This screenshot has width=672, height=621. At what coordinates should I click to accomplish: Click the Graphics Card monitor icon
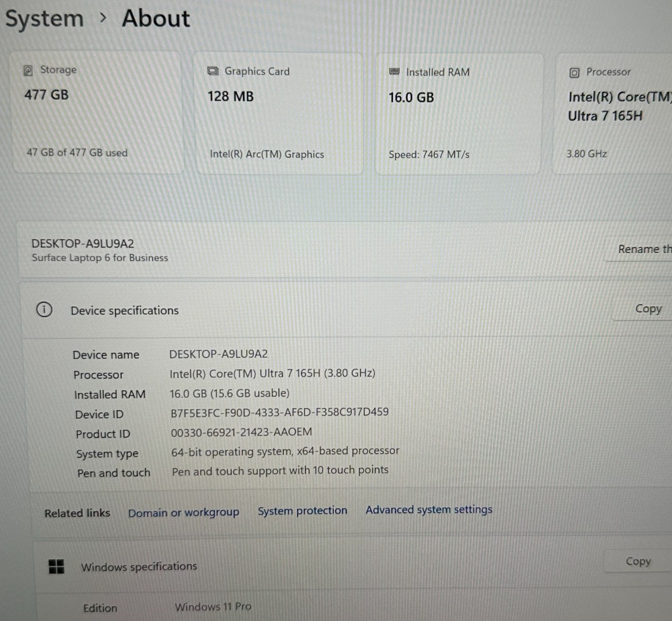(213, 71)
